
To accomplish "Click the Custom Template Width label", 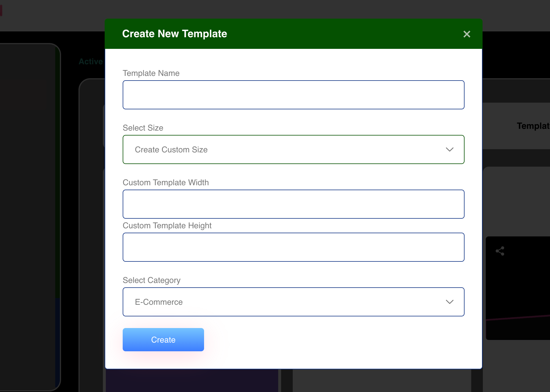I will coord(166,183).
